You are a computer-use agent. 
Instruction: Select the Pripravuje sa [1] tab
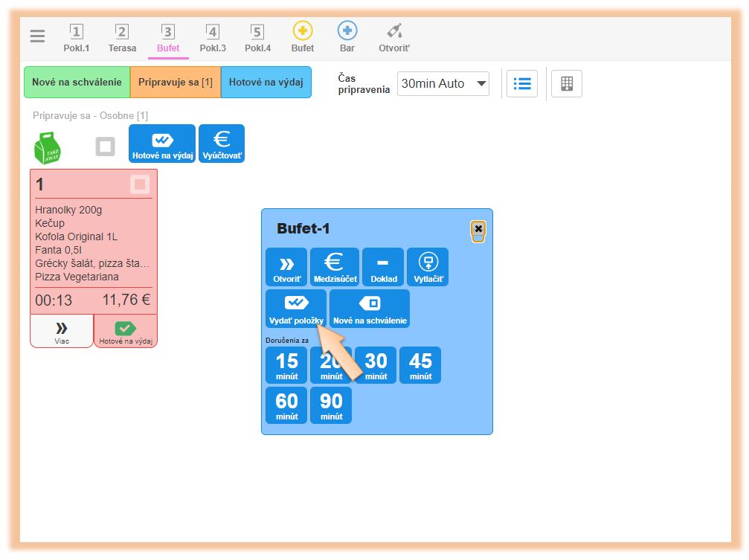pyautogui.click(x=175, y=83)
